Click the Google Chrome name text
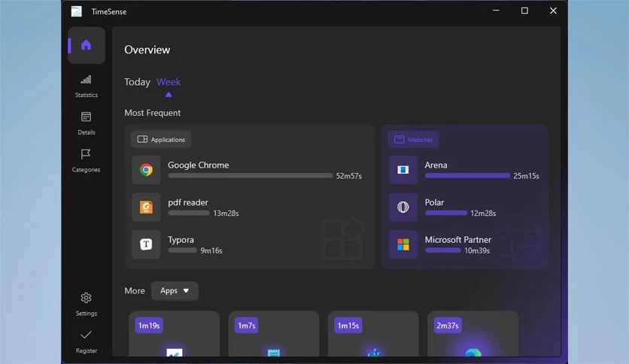This screenshot has height=364, width=629. click(198, 165)
